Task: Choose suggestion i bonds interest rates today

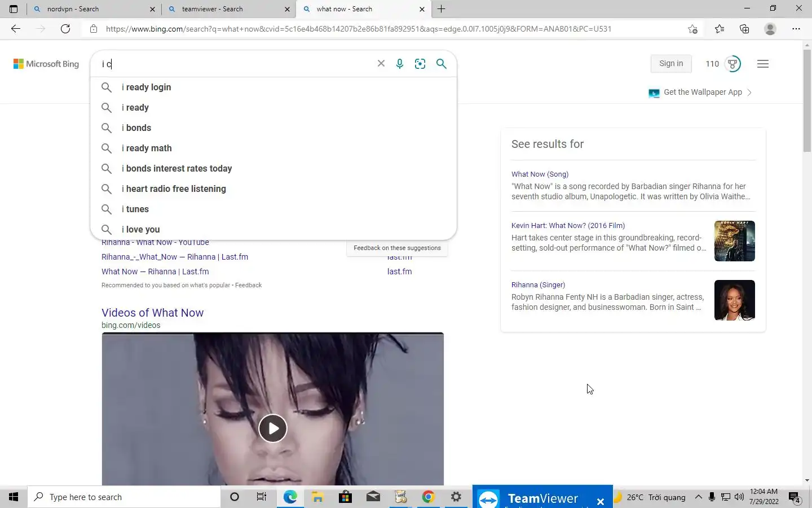Action: coord(273,168)
